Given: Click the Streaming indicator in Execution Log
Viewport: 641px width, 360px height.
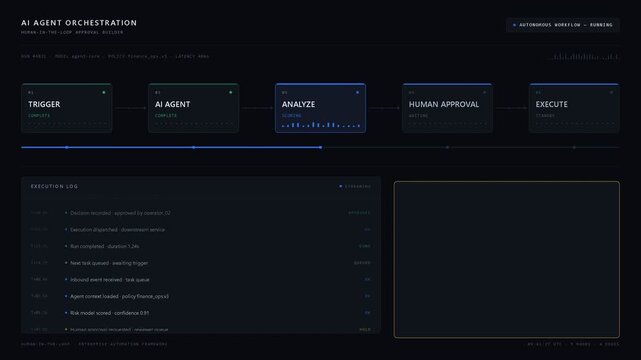Looking at the screenshot, I should pyautogui.click(x=355, y=186).
